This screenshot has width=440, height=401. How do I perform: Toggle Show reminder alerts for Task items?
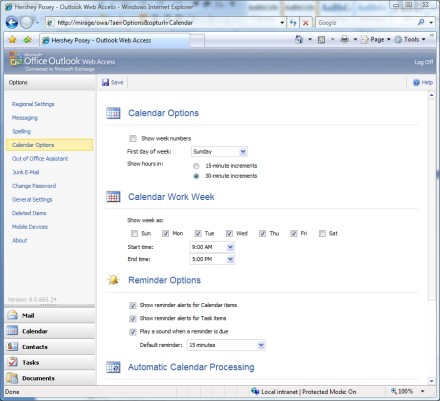pos(133,319)
